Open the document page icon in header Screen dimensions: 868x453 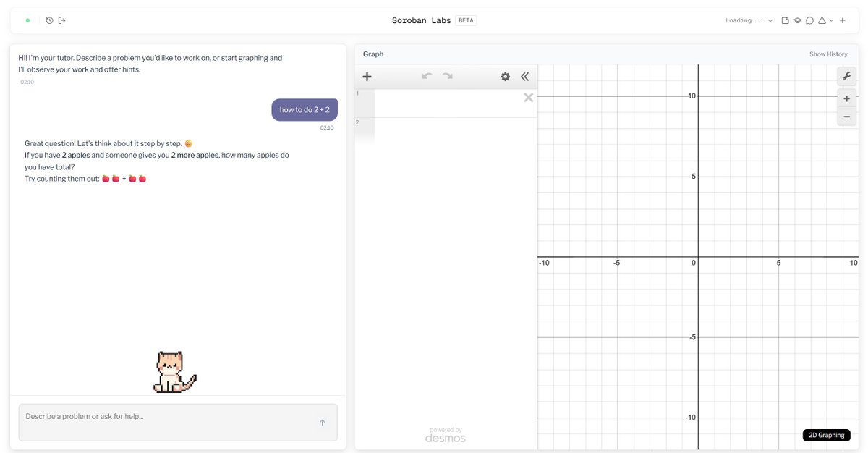(785, 20)
